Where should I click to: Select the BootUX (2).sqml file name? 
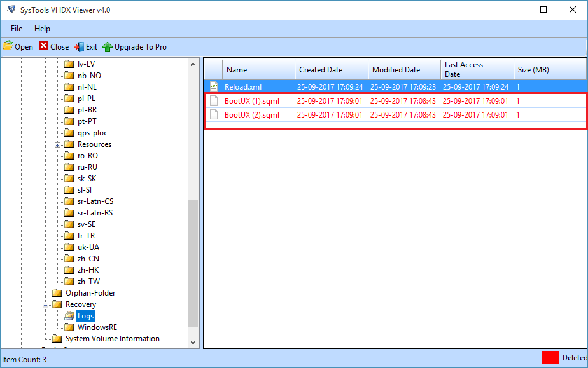[252, 115]
